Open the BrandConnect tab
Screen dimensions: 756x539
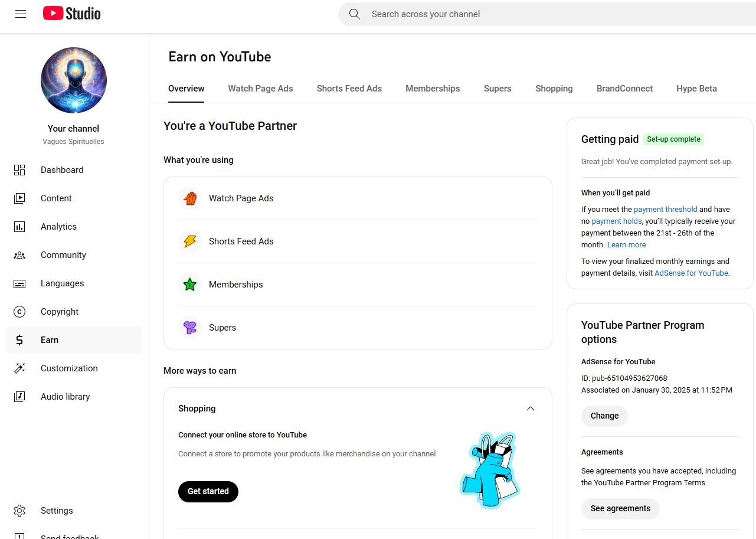(624, 89)
